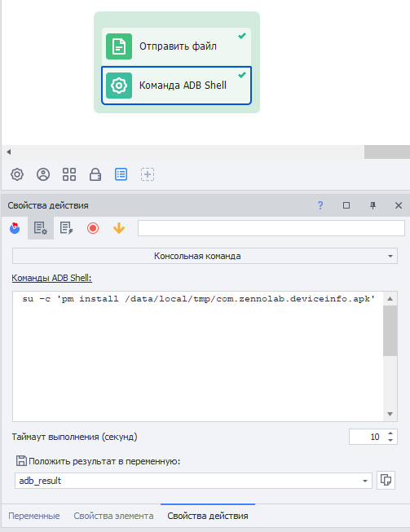Click the copy variable button beside adb_result
This screenshot has height=532, width=410.
[x=386, y=480]
